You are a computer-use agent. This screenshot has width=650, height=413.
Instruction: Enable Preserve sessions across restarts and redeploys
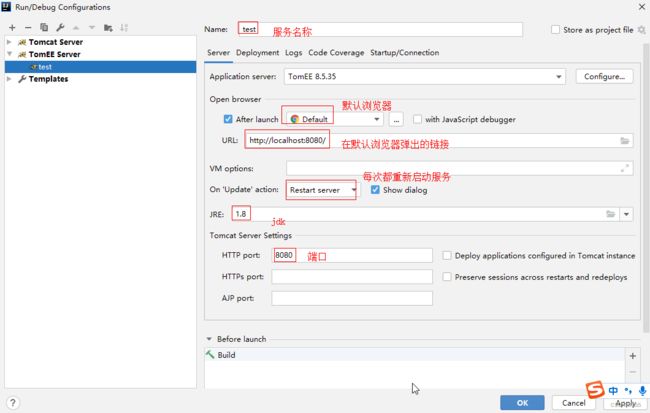[x=446, y=277]
